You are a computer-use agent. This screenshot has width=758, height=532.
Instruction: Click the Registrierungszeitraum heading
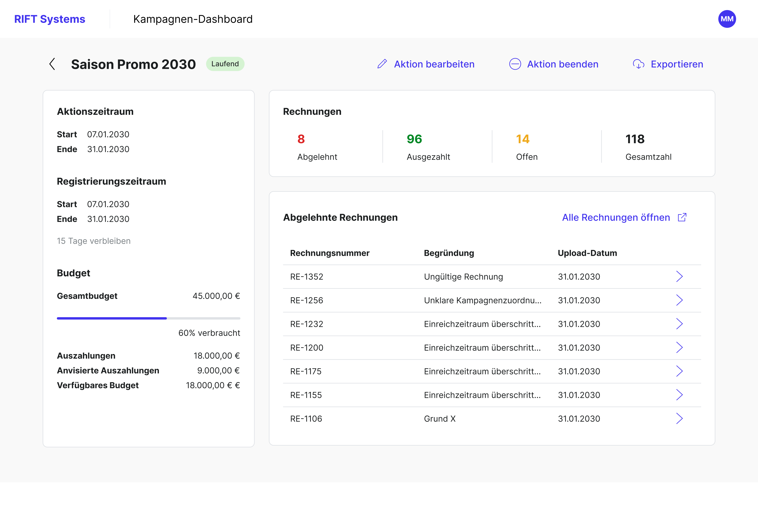pyautogui.click(x=111, y=181)
